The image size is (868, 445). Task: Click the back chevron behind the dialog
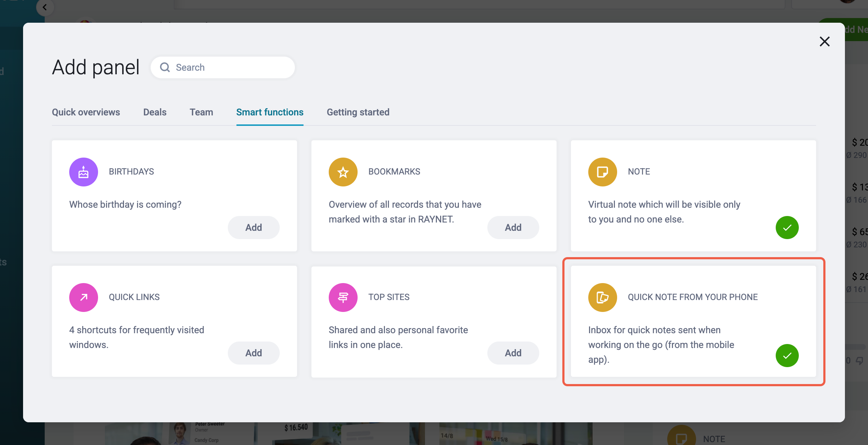(x=45, y=7)
